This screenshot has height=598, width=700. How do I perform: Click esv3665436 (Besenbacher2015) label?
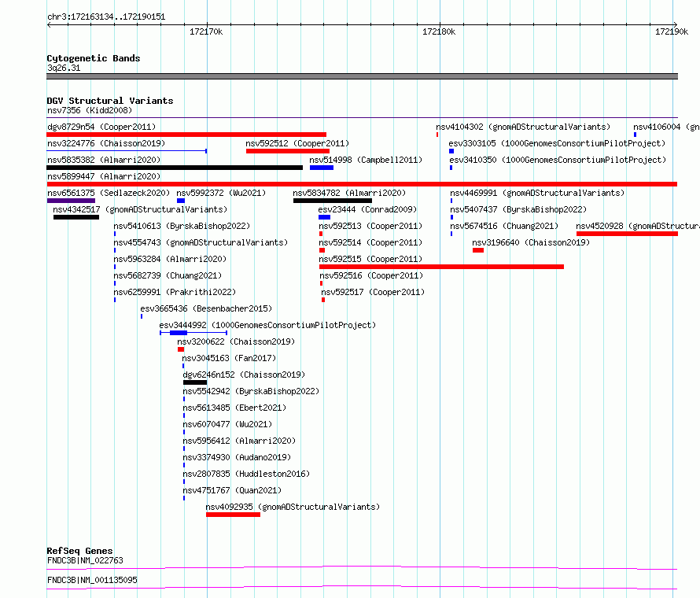206,308
